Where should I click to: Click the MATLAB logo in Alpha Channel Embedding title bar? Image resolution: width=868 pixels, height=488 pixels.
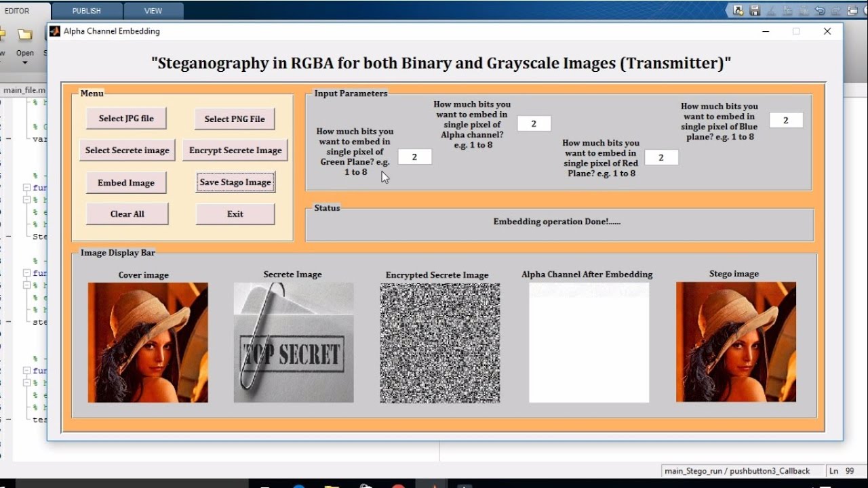[x=55, y=31]
